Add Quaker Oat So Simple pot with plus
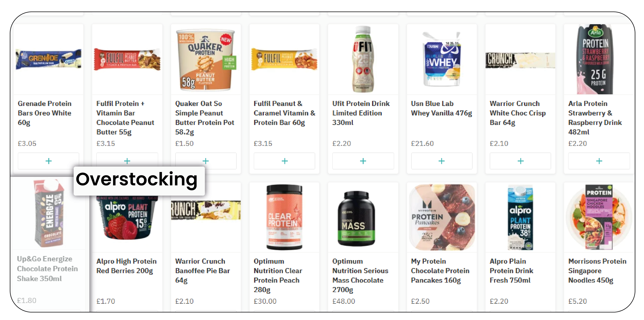This screenshot has height=320, width=644. click(206, 161)
